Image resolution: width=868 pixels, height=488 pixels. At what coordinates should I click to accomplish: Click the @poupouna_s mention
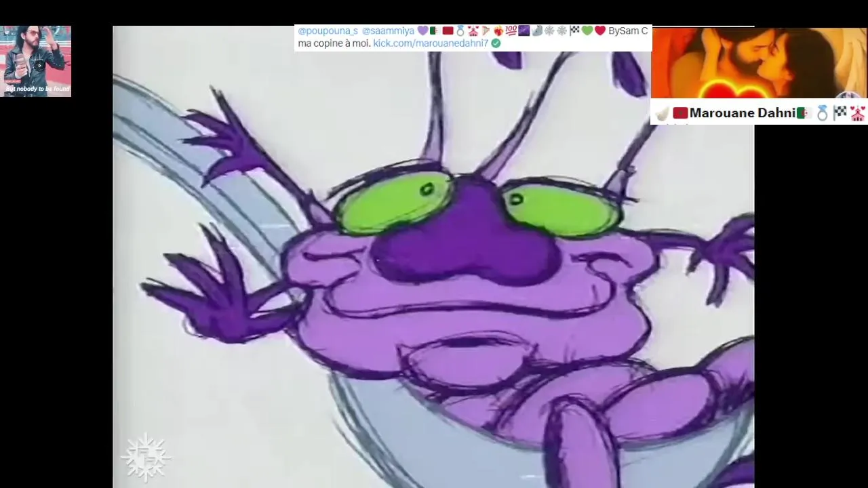click(328, 31)
